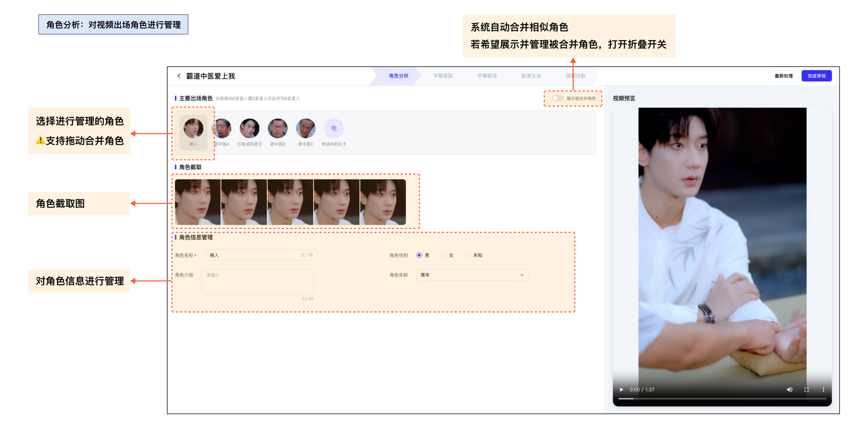The height and width of the screenshot is (438, 868).
Task: Click the 重新处理 button
Action: 783,76
